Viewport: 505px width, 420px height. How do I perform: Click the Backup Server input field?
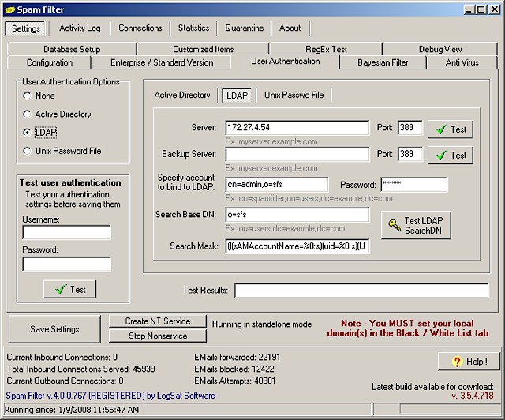(297, 154)
